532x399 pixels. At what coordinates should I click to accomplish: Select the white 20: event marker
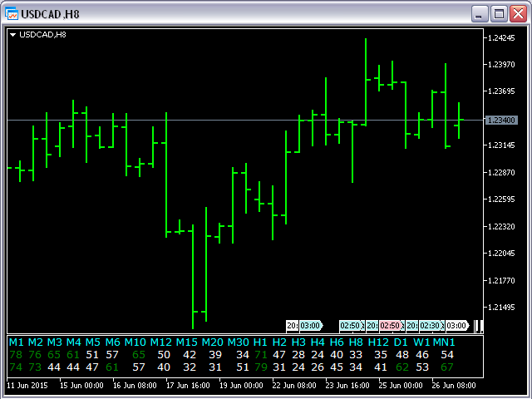[293, 326]
